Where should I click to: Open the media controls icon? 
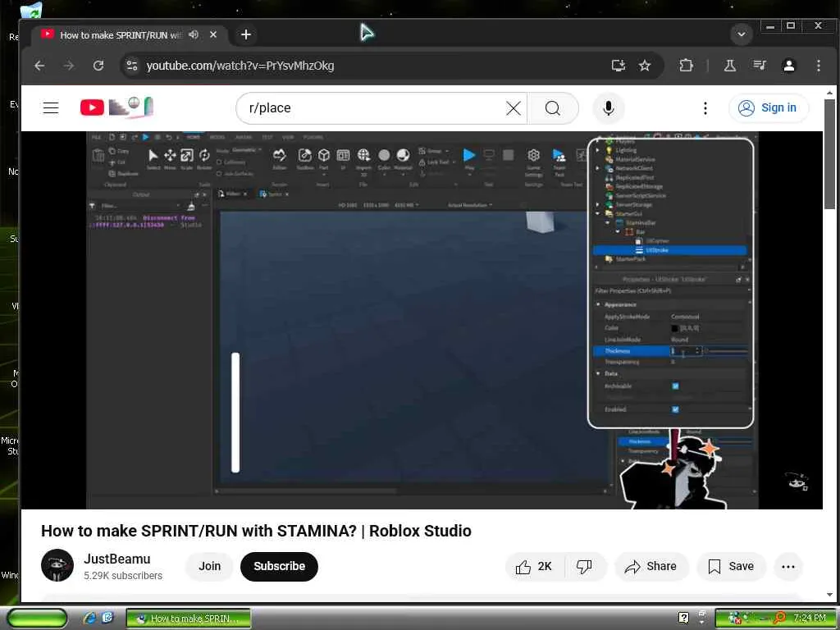coord(759,66)
